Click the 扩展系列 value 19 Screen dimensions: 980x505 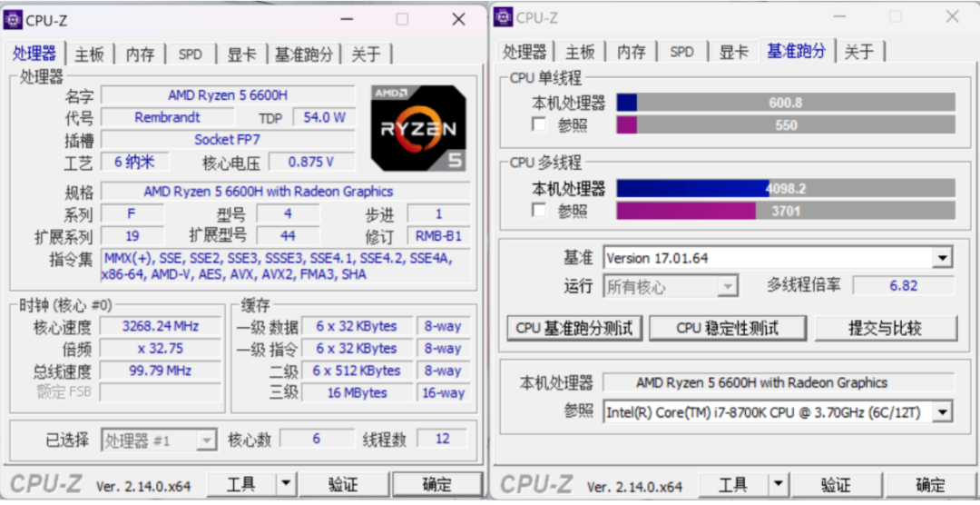[132, 236]
